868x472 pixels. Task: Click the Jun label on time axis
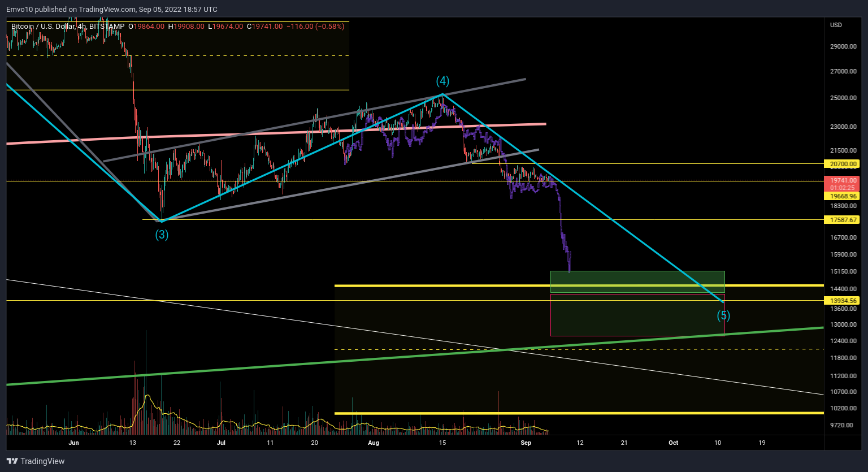73,443
